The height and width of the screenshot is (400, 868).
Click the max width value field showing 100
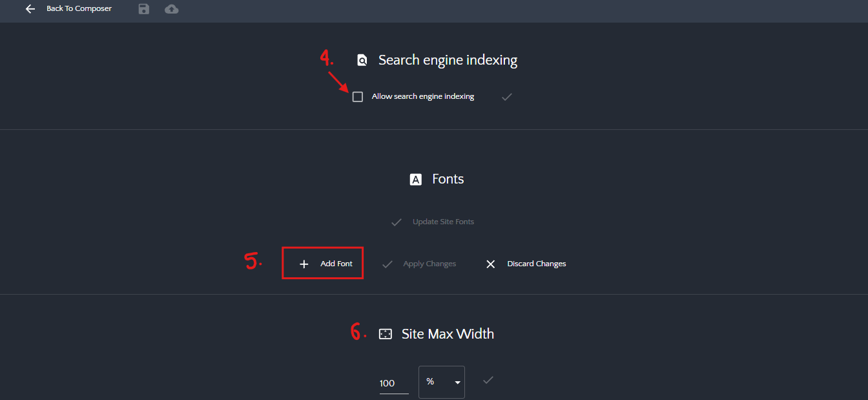click(x=393, y=383)
